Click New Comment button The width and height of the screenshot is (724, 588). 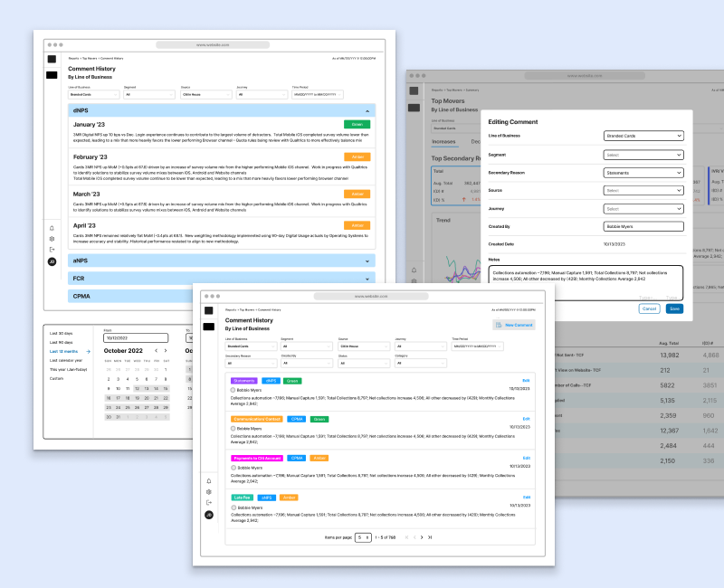514,325
